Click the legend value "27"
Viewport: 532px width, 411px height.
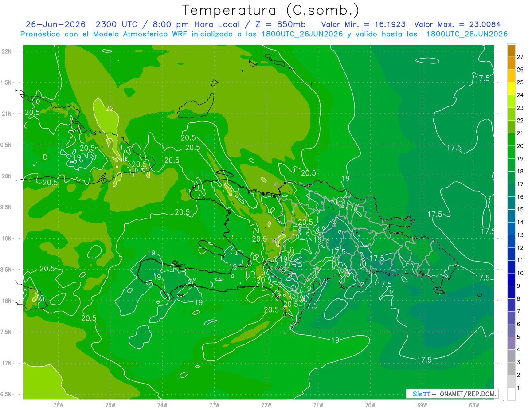(x=520, y=57)
